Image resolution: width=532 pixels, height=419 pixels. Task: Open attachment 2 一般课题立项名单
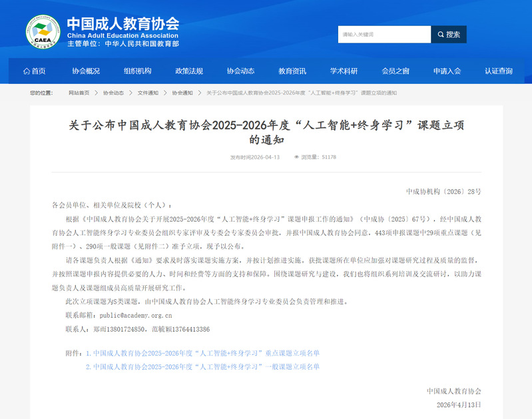[202, 366]
